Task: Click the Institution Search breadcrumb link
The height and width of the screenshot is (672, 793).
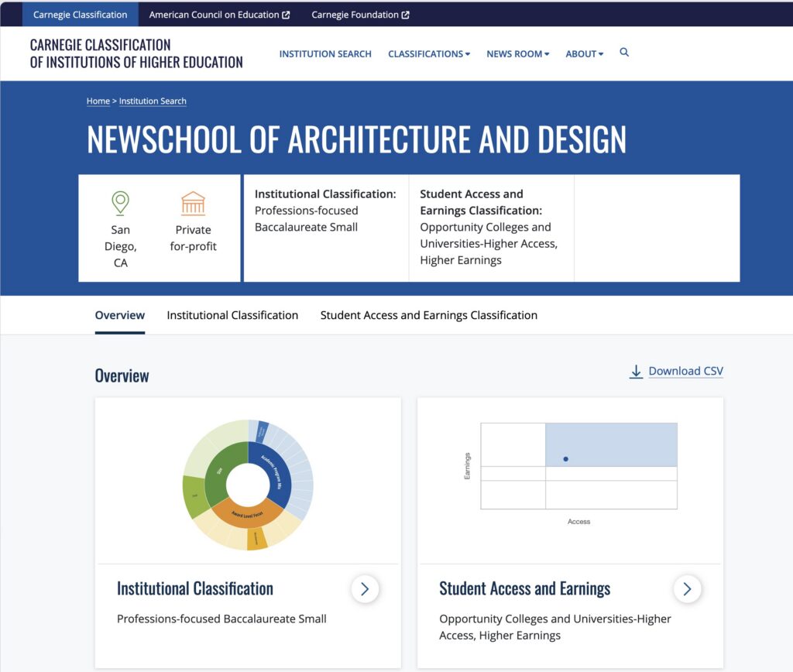Action: point(153,101)
